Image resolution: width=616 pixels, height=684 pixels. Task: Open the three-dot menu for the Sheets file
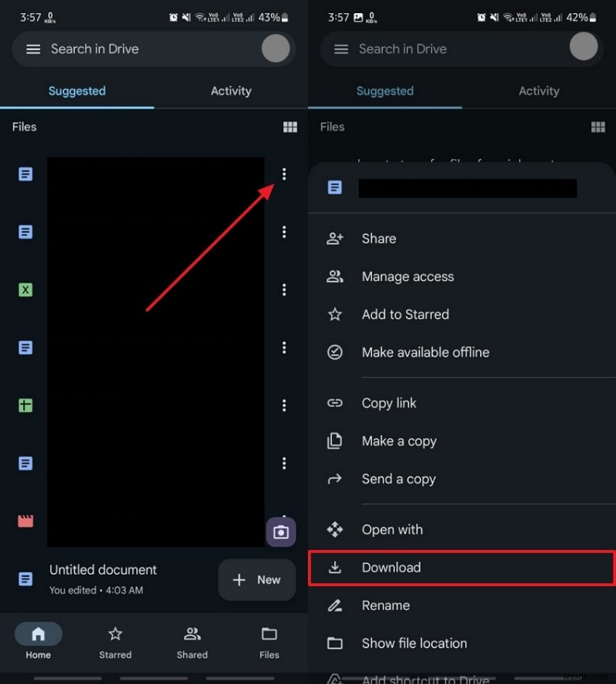pyautogui.click(x=284, y=405)
